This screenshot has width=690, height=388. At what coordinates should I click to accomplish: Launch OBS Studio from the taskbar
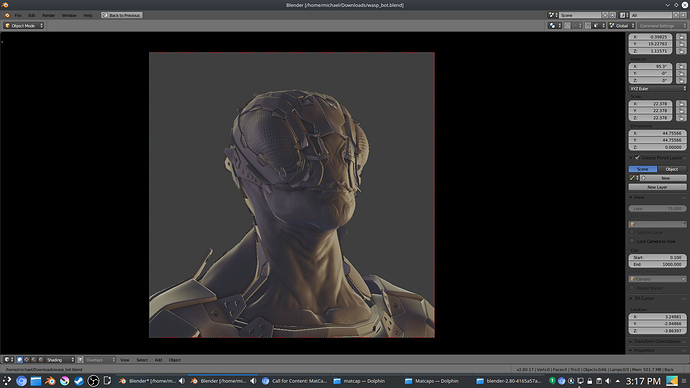click(93, 381)
